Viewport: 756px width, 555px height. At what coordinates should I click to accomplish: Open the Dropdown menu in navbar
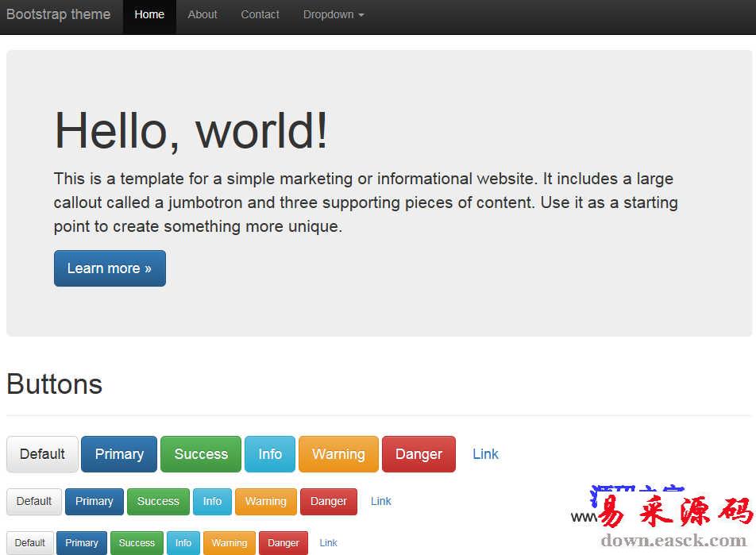click(x=333, y=14)
